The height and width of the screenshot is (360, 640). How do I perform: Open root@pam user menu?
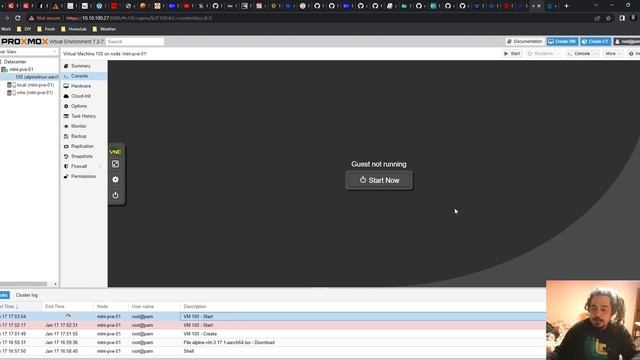pos(627,42)
